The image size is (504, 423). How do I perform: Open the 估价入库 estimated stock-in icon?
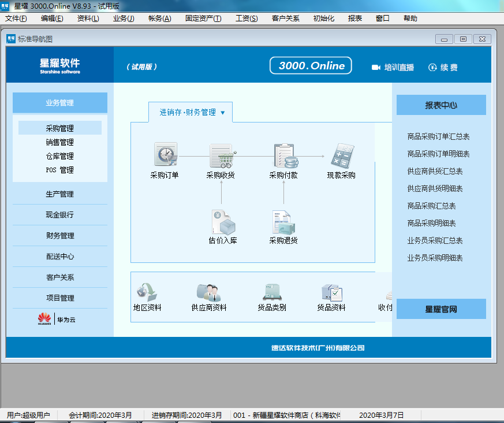(x=223, y=222)
